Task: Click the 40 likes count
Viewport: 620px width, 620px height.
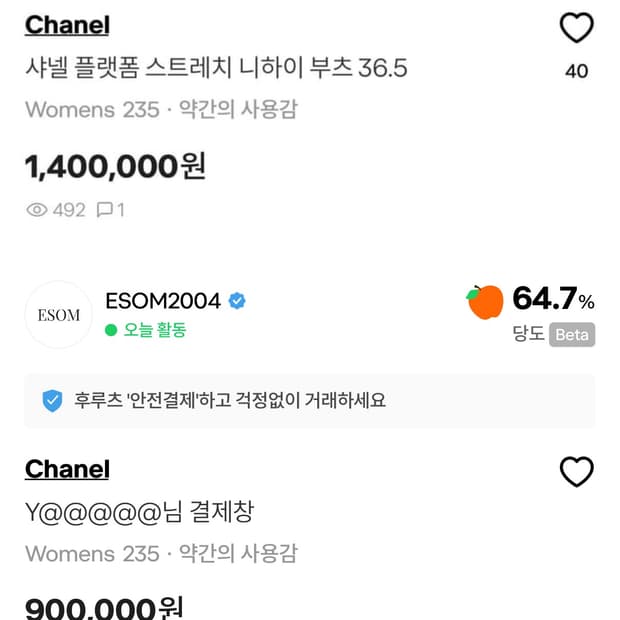Action: tap(577, 71)
